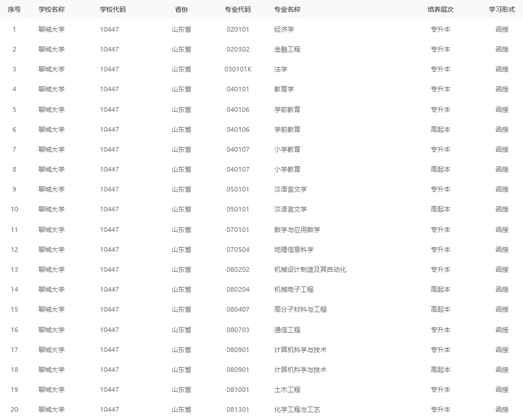Select the 机械电子工程 major cell
The image size is (523, 420).
click(x=294, y=289)
